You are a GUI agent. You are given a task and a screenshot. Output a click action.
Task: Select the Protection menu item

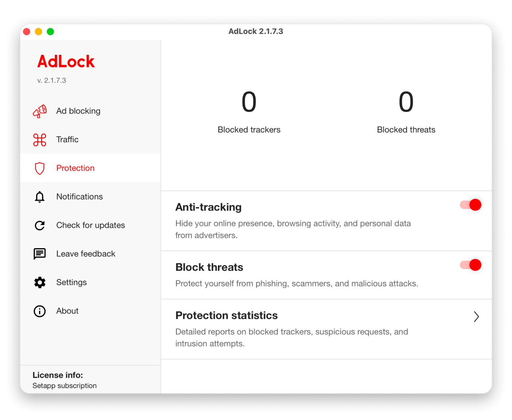(90, 168)
